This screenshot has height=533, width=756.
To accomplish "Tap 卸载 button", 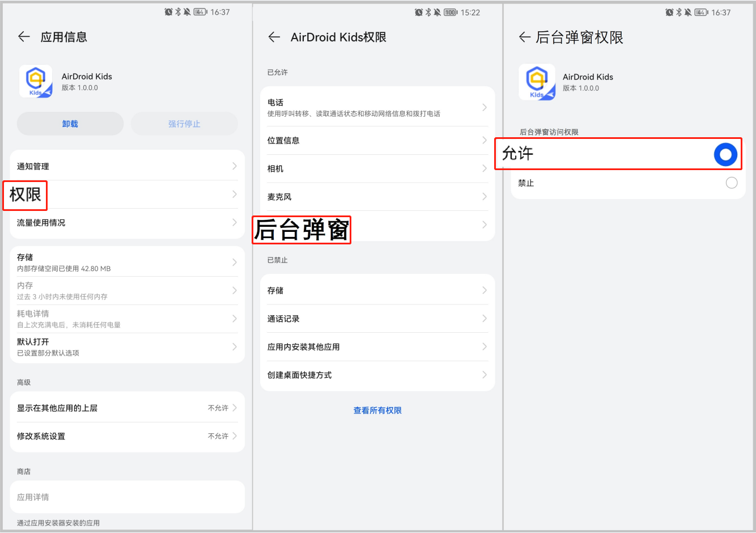I will [x=70, y=124].
